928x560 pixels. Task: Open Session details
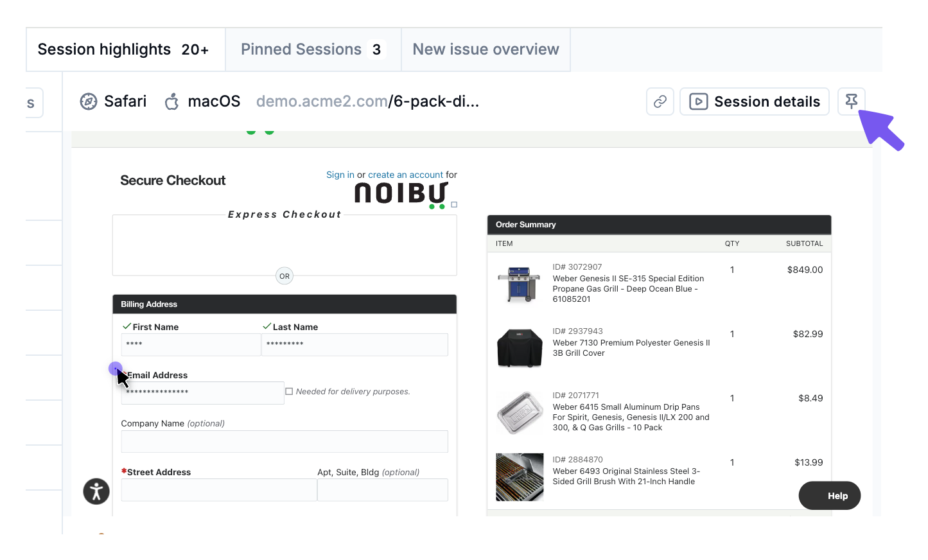point(755,101)
